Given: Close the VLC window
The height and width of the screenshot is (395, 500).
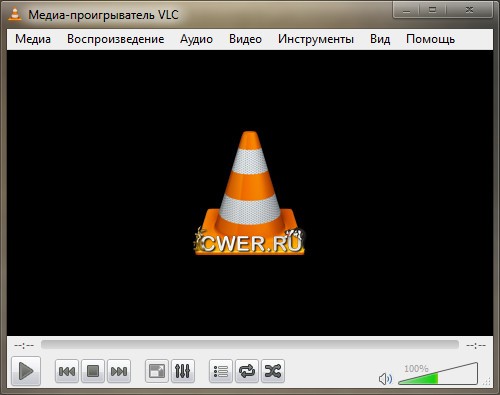Looking at the screenshot, I should [469, 10].
